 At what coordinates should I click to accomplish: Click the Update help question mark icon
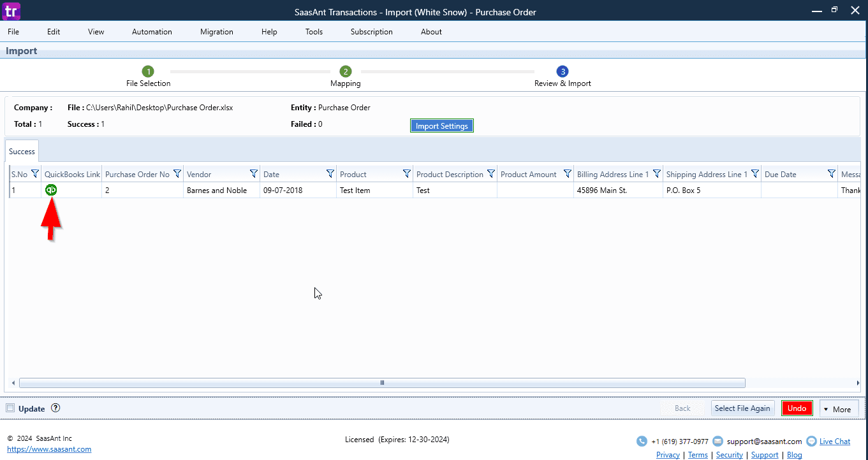55,408
